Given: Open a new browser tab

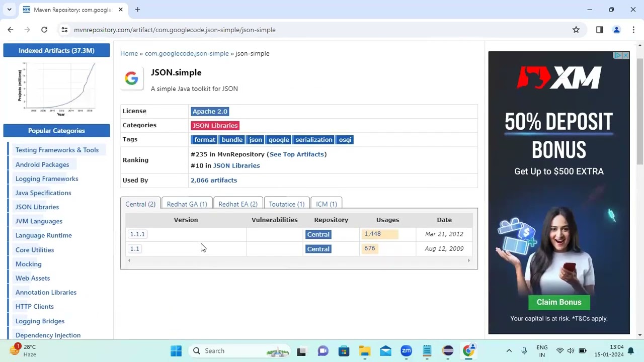Looking at the screenshot, I should pyautogui.click(x=137, y=10).
